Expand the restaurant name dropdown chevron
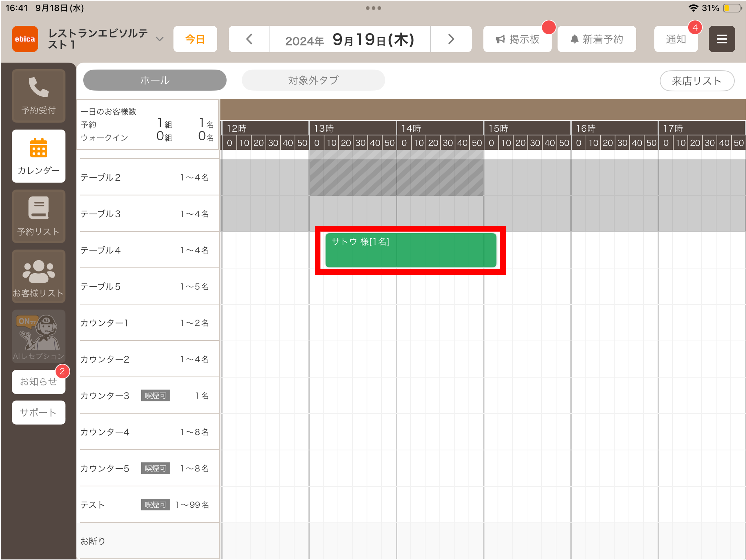 (x=160, y=39)
